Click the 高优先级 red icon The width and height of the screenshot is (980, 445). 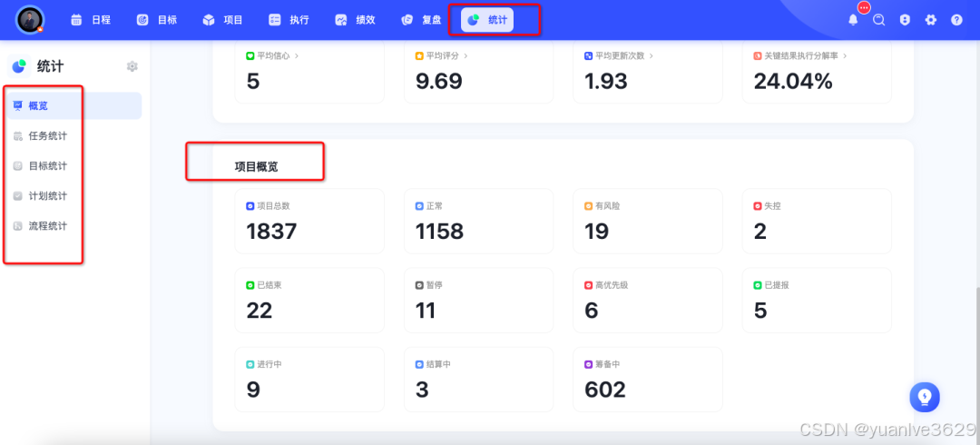click(x=588, y=285)
